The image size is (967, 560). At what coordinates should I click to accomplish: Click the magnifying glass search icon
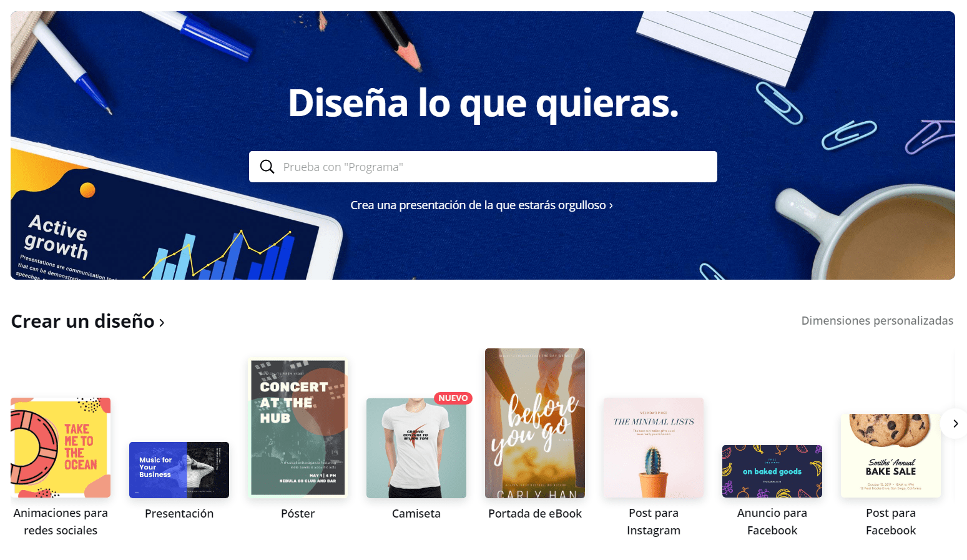[x=267, y=167]
